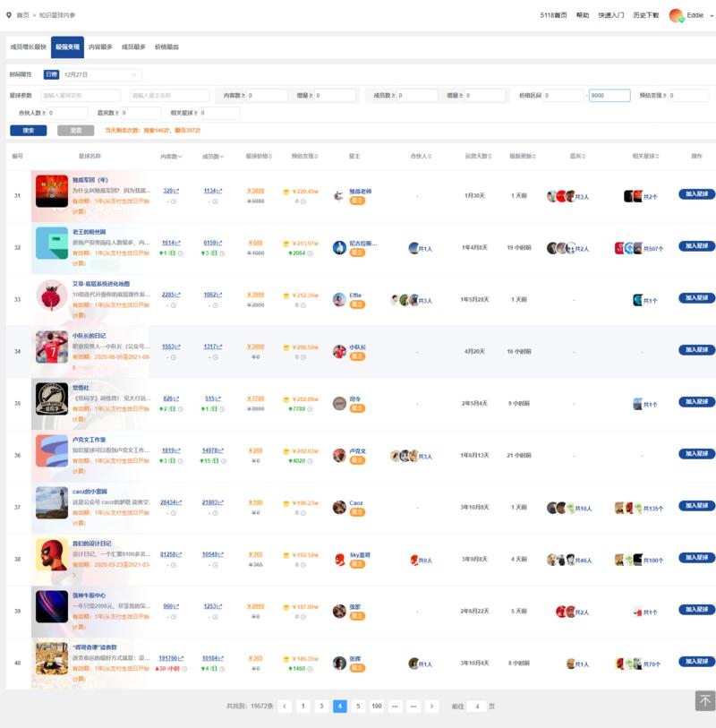Click the gold coin icon beside ¥220.45w
This screenshot has width=716, height=728.
tap(286, 192)
